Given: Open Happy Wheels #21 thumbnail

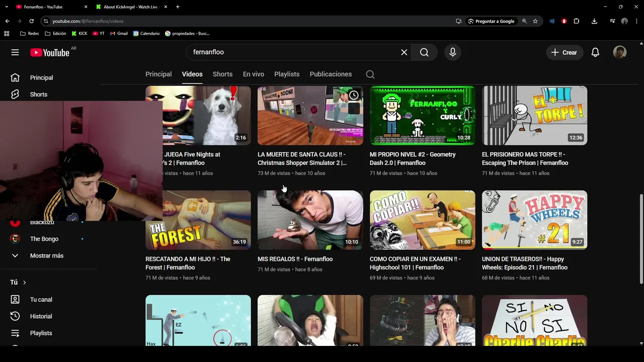Looking at the screenshot, I should (x=534, y=220).
